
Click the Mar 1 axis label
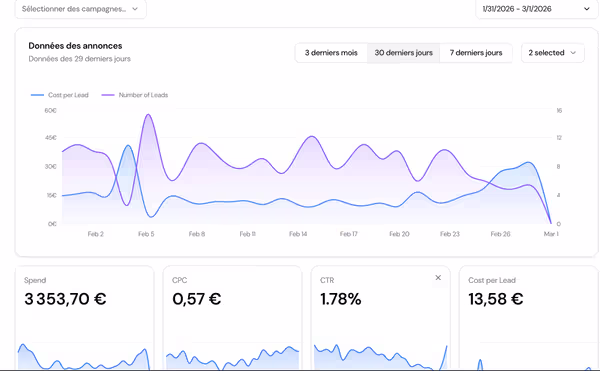pos(551,234)
